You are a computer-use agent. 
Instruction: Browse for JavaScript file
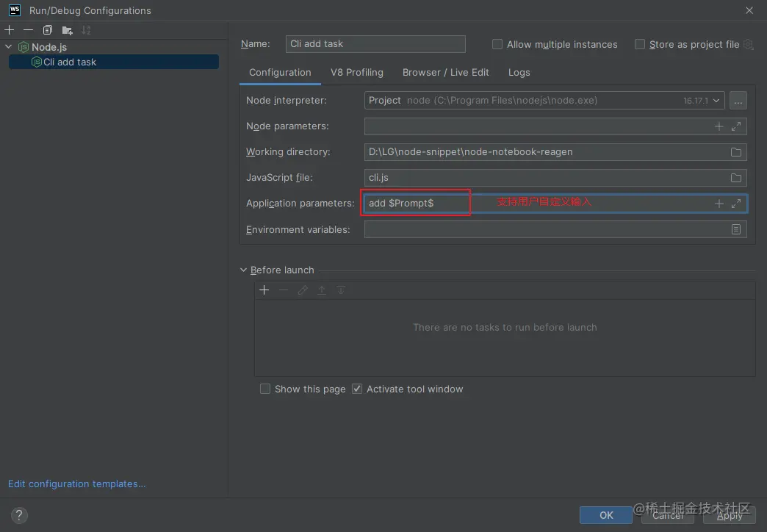735,178
